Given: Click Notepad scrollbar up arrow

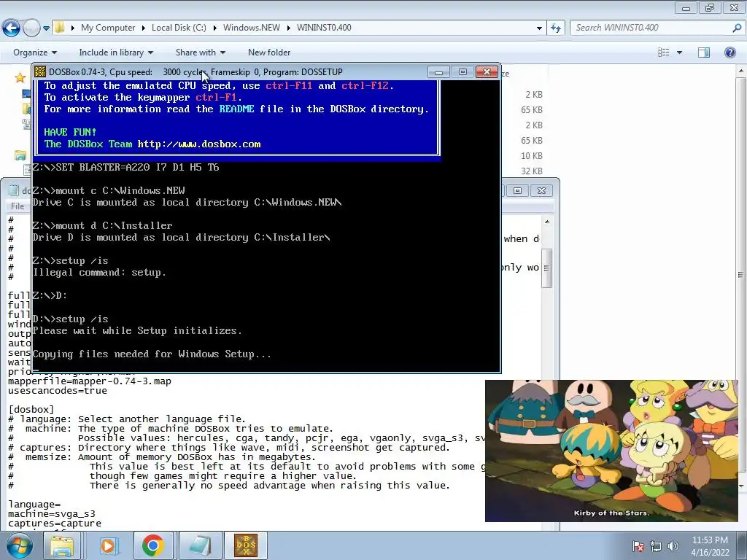Looking at the screenshot, I should [547, 222].
